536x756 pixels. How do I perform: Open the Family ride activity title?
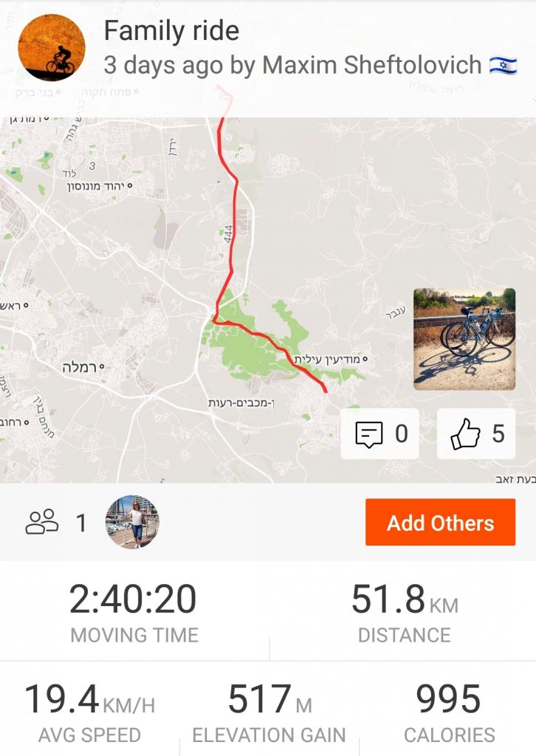click(171, 31)
